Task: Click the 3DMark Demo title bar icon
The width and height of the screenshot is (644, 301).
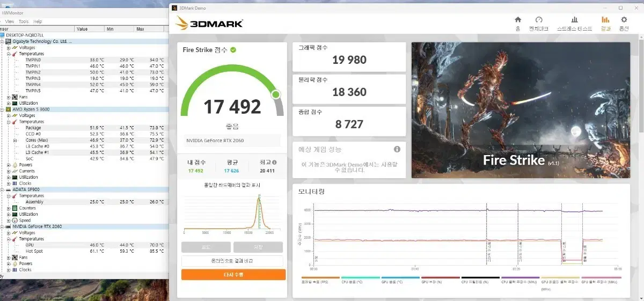Action: pyautogui.click(x=174, y=8)
